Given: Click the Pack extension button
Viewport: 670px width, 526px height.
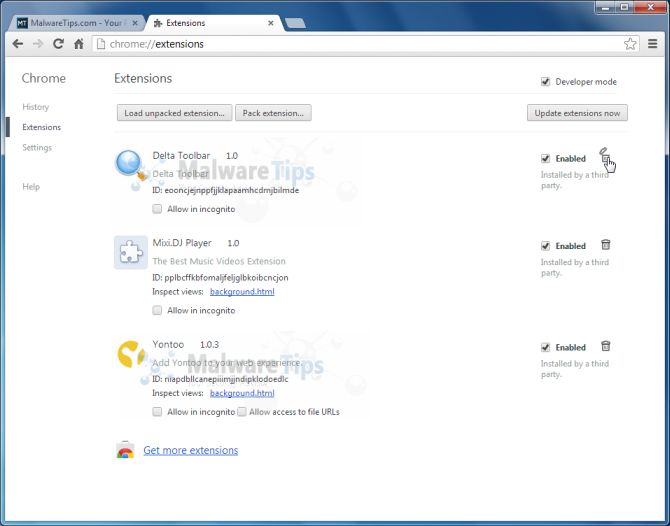Looking at the screenshot, I should pos(273,113).
